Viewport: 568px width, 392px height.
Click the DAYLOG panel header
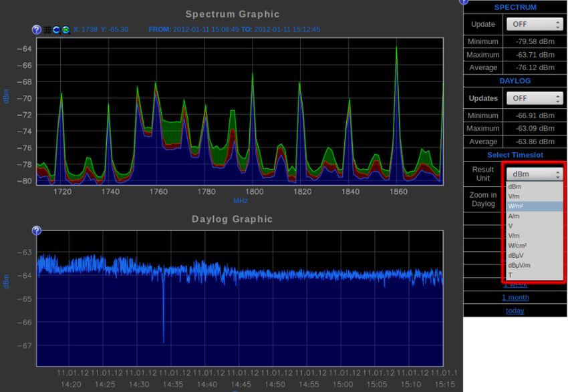coord(515,81)
